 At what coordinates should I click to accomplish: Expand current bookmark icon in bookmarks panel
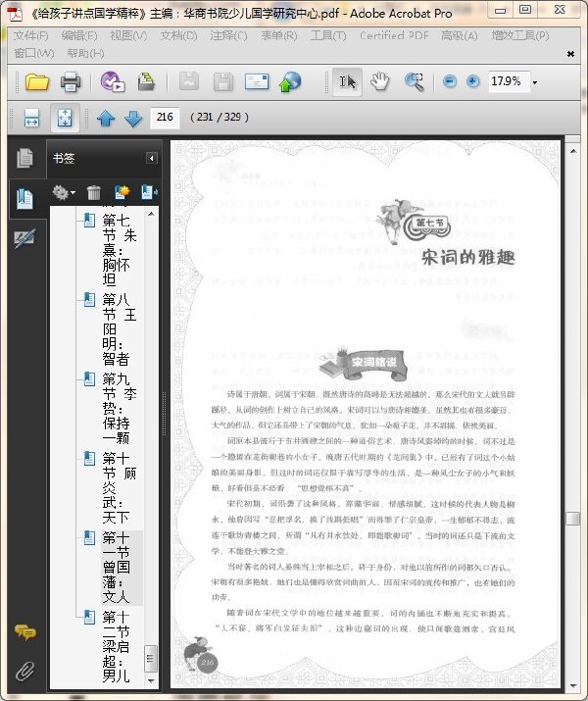pyautogui.click(x=149, y=193)
